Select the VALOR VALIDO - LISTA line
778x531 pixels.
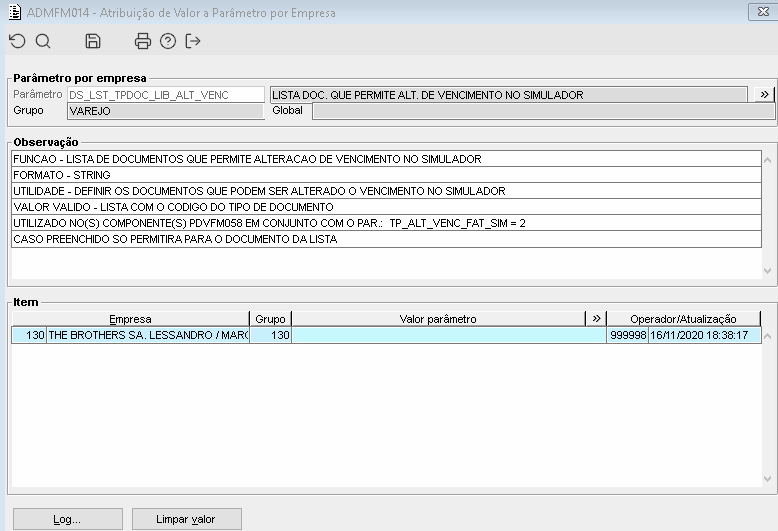tap(387, 207)
